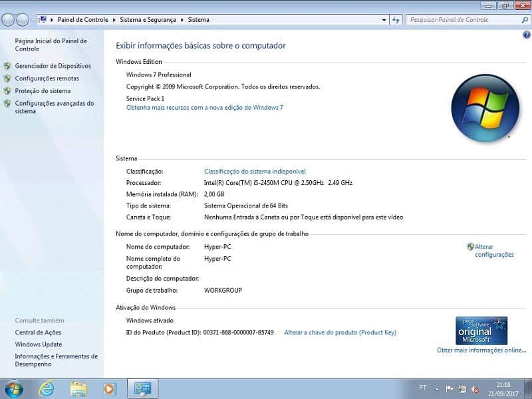This screenshot has width=532, height=399.
Task: Click Alterar configurações link
Action: coord(494,251)
